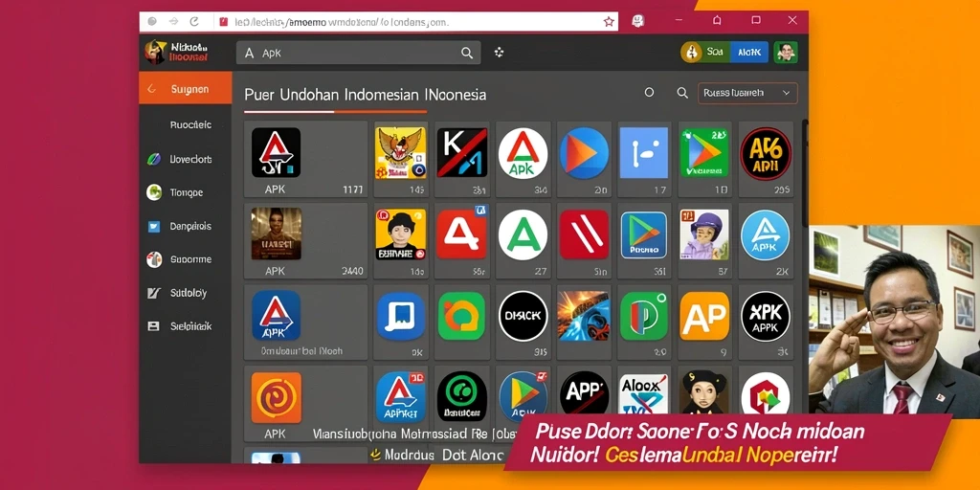
Task: Open the Garuda emblem app icon
Action: pyautogui.click(x=401, y=152)
